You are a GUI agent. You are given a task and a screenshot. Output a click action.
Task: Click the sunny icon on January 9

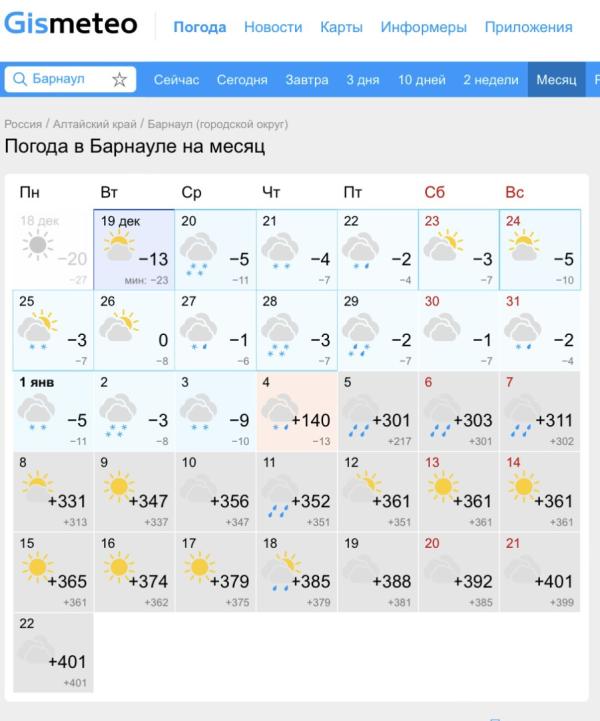point(119,486)
